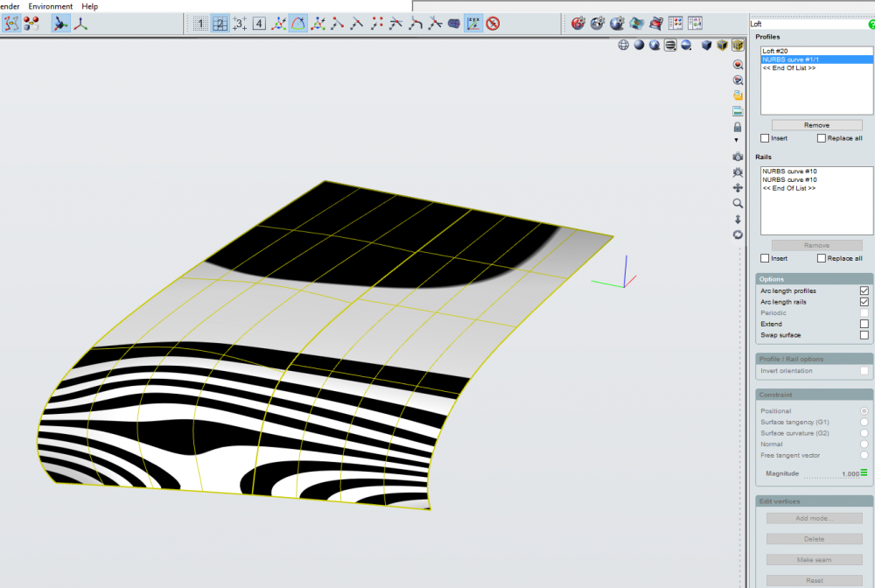Select End Of List in the Rails list

[x=817, y=188]
